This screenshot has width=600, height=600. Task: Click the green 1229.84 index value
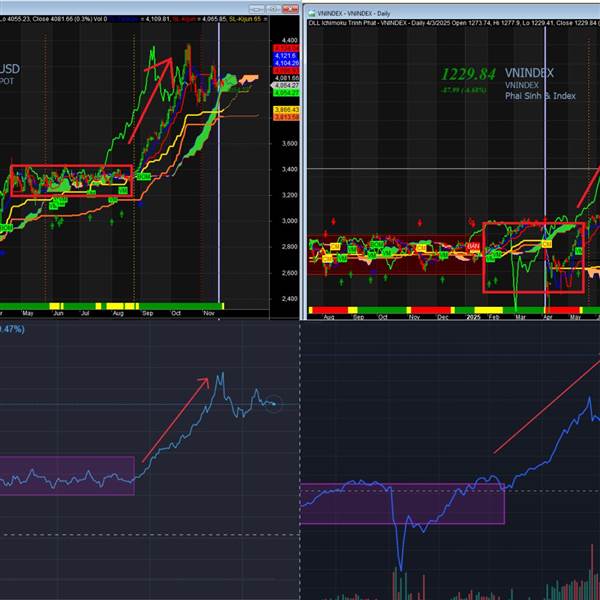click(468, 74)
